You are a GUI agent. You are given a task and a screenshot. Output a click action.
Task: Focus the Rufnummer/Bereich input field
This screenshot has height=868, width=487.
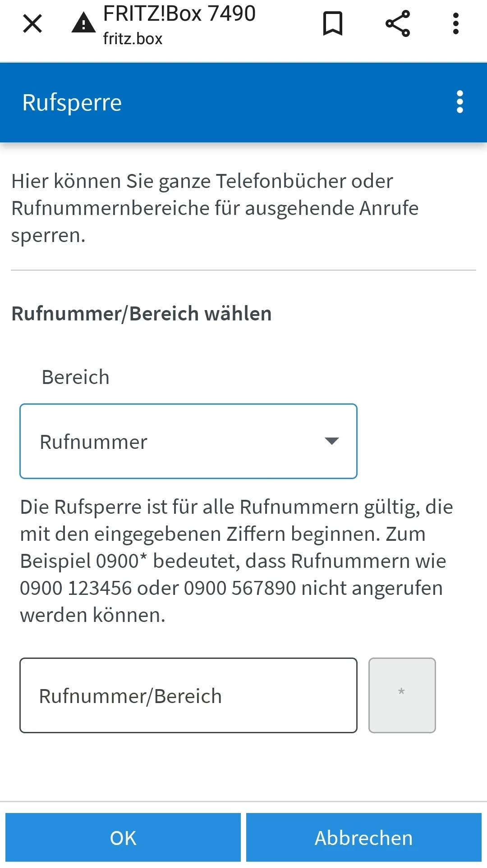(x=188, y=695)
